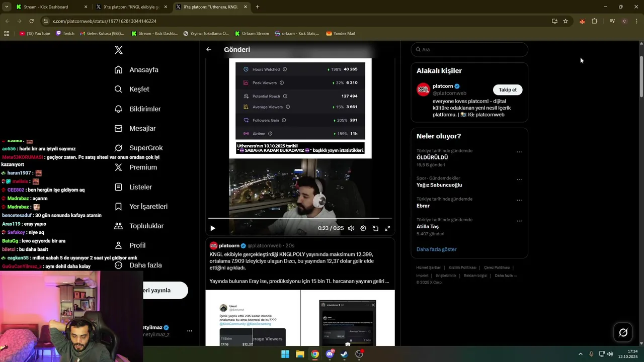Viewport: 644px width, 362px height.
Task: Open platcorn author name in post
Action: (229, 246)
